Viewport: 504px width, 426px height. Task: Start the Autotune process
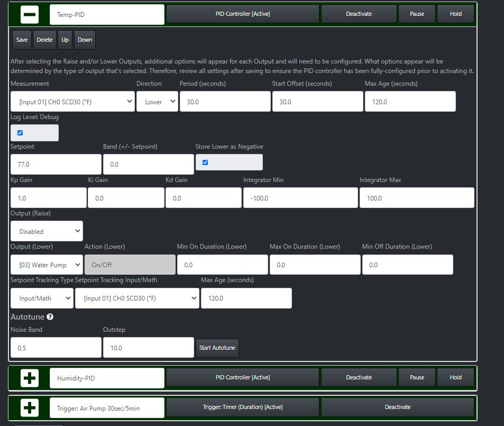click(217, 348)
